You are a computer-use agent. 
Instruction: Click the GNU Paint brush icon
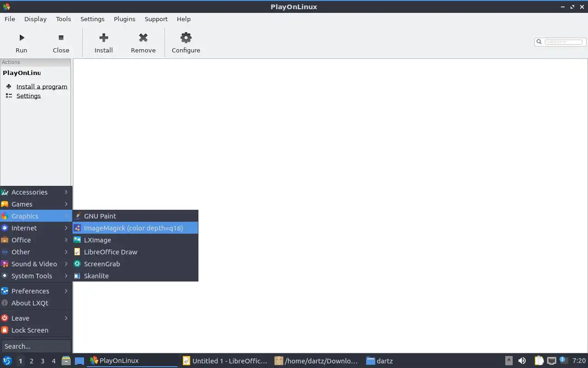click(x=78, y=216)
